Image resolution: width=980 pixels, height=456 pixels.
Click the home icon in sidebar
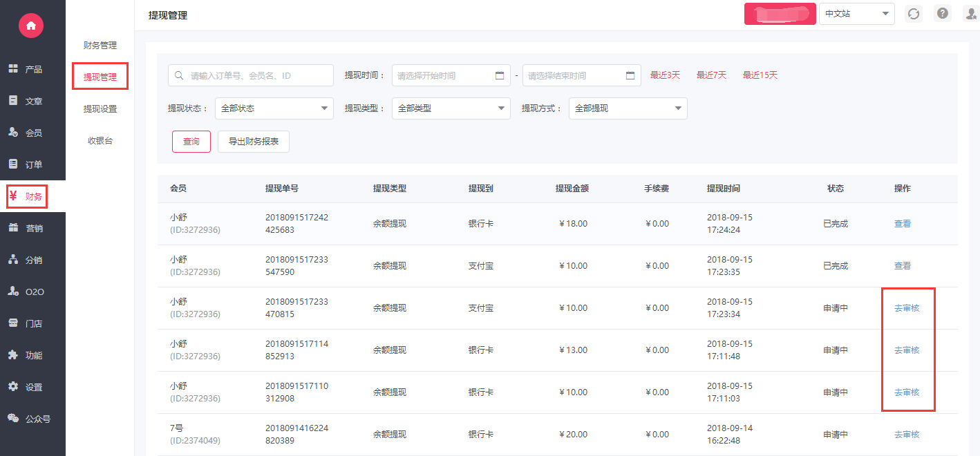[x=31, y=26]
